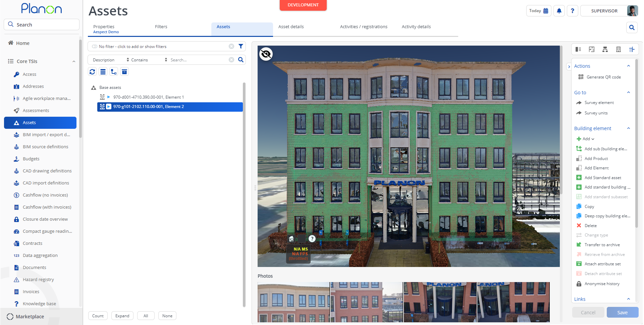
Task: Select the last crossed layout icon
Action: (x=632, y=49)
